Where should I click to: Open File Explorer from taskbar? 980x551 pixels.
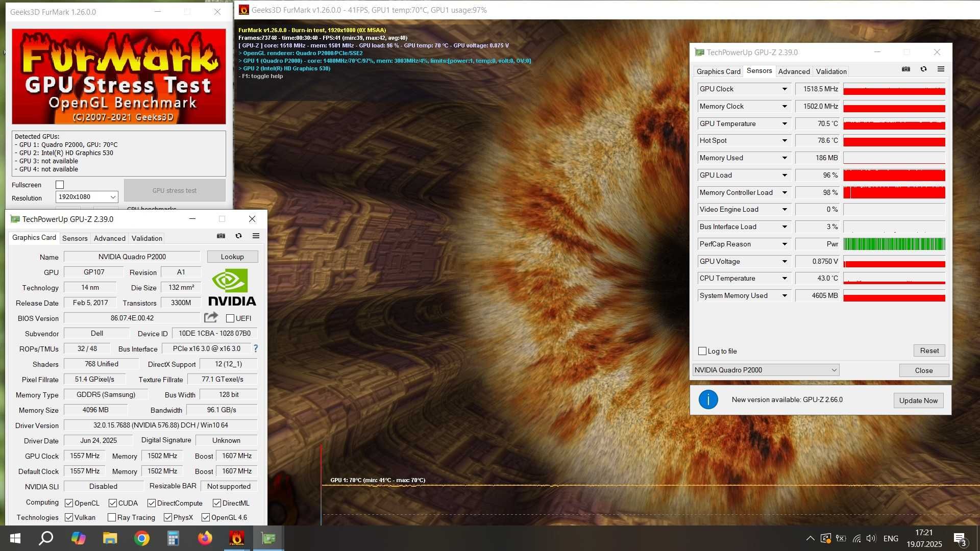pos(110,538)
